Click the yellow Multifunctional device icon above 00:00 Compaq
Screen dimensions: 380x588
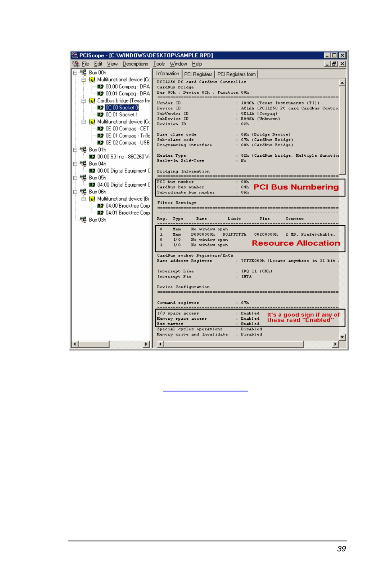[x=92, y=80]
